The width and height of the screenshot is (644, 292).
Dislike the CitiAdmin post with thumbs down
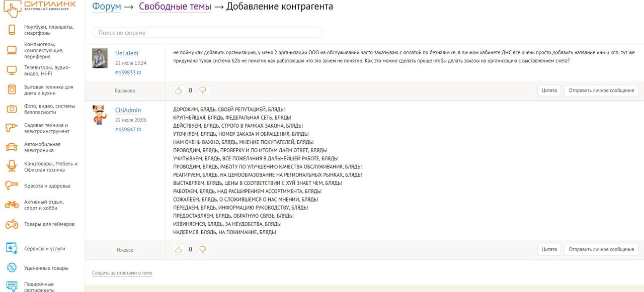pyautogui.click(x=203, y=249)
